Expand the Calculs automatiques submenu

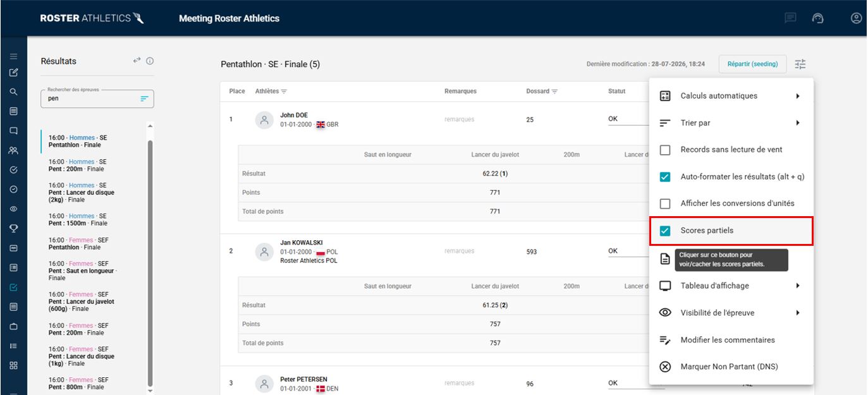tap(731, 96)
